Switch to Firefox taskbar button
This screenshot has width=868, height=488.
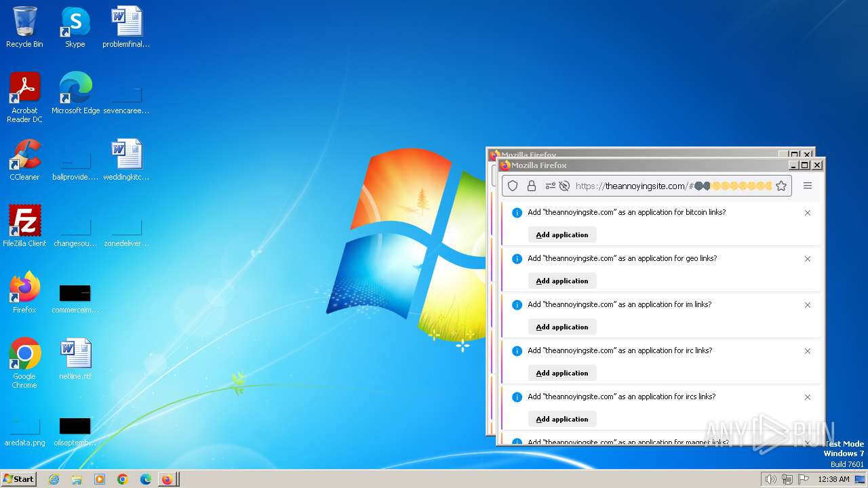(167, 479)
